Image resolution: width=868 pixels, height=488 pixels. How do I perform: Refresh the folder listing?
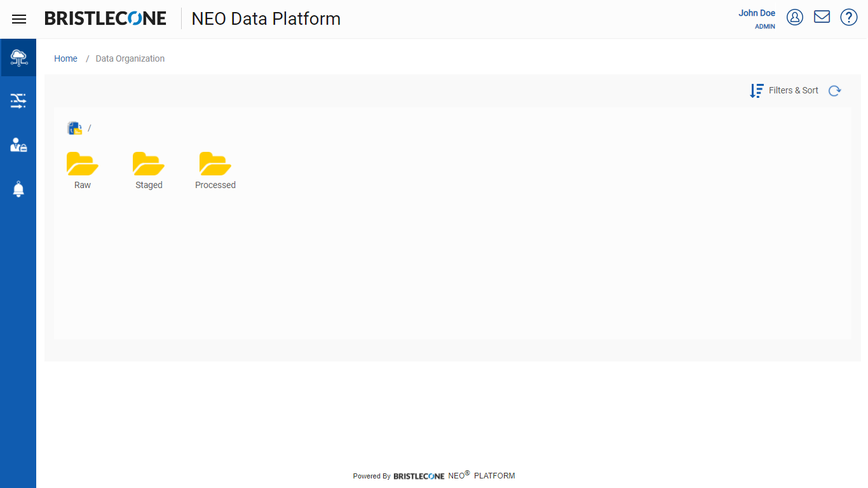pos(835,91)
